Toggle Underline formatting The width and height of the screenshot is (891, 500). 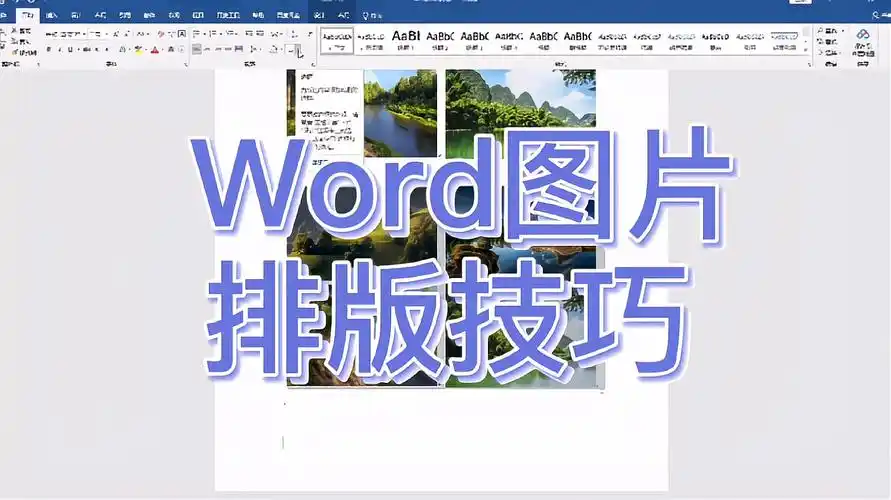point(70,49)
